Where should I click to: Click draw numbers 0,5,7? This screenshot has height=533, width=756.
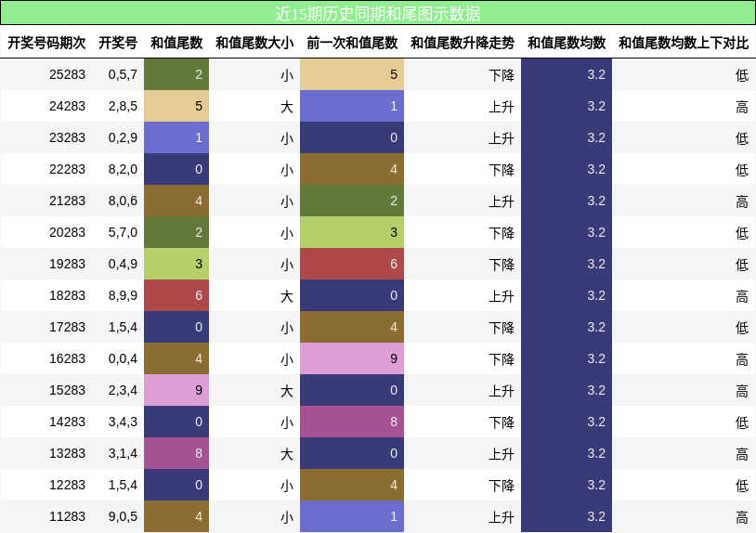(123, 74)
